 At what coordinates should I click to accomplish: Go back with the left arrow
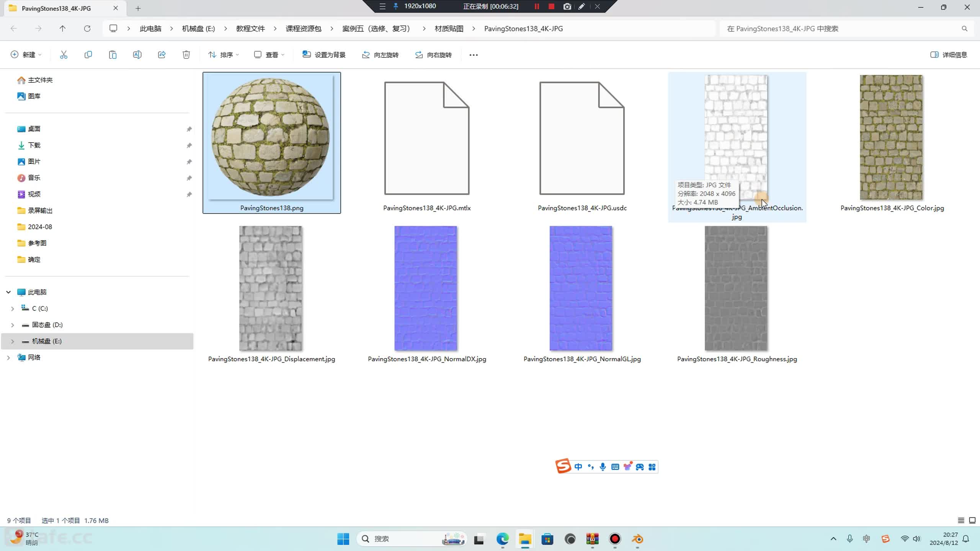point(14,28)
